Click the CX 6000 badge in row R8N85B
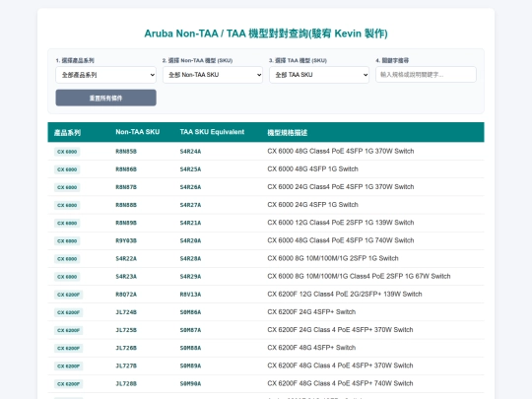This screenshot has width=532, height=399. click(x=67, y=152)
